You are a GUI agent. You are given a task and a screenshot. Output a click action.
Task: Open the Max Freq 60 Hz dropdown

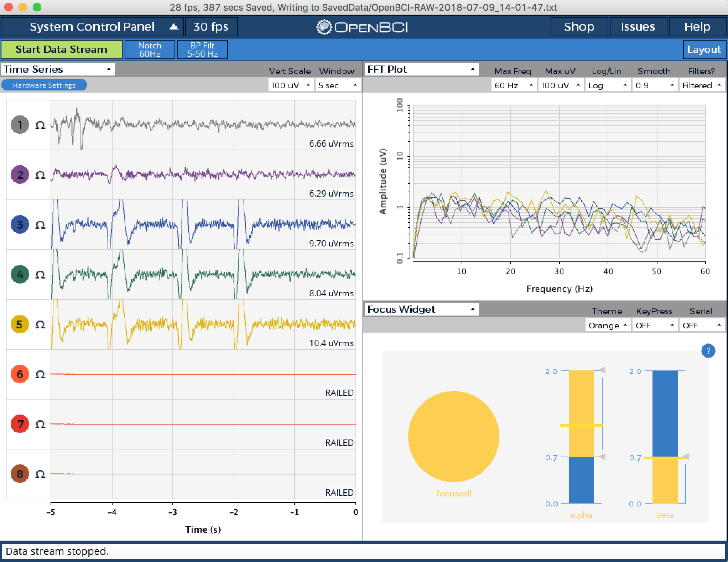(x=513, y=85)
